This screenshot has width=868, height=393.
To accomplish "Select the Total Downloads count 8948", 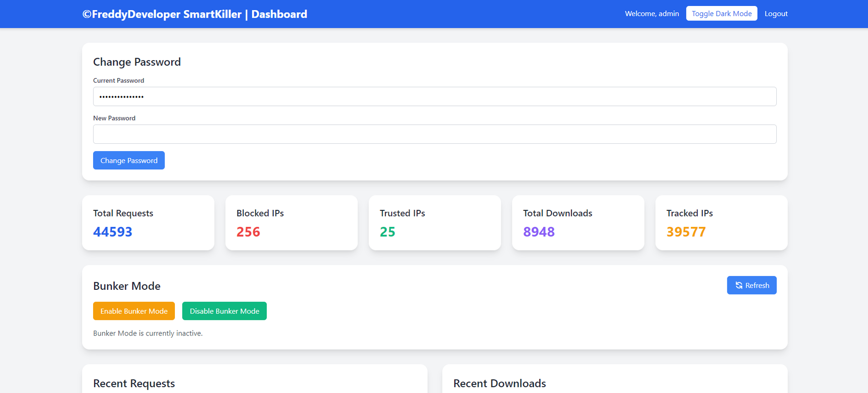I will (x=539, y=232).
